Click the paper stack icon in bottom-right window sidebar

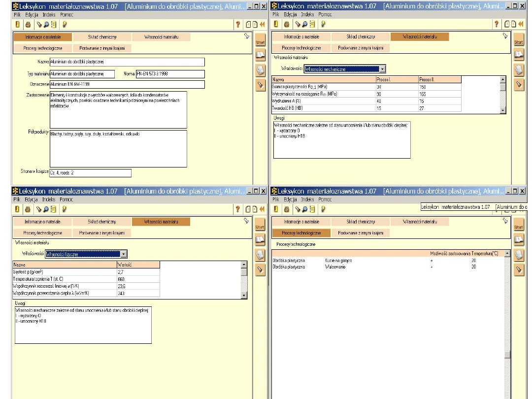(x=519, y=255)
